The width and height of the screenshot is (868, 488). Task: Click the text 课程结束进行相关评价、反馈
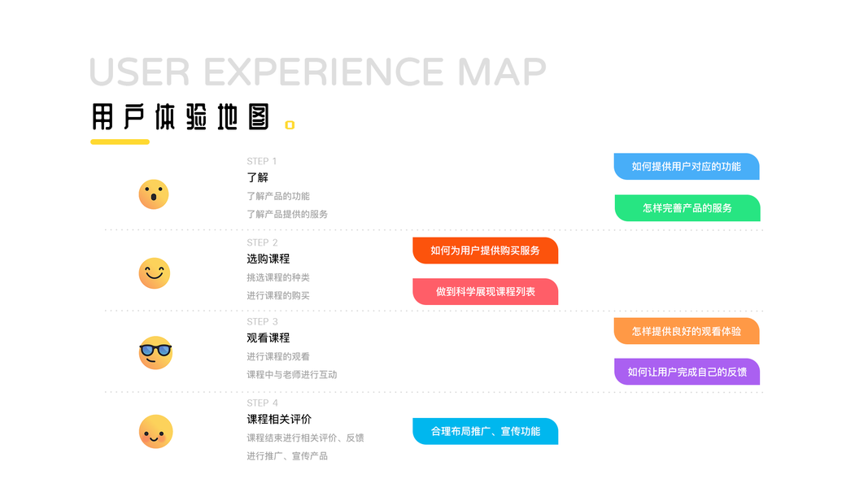[x=305, y=438]
